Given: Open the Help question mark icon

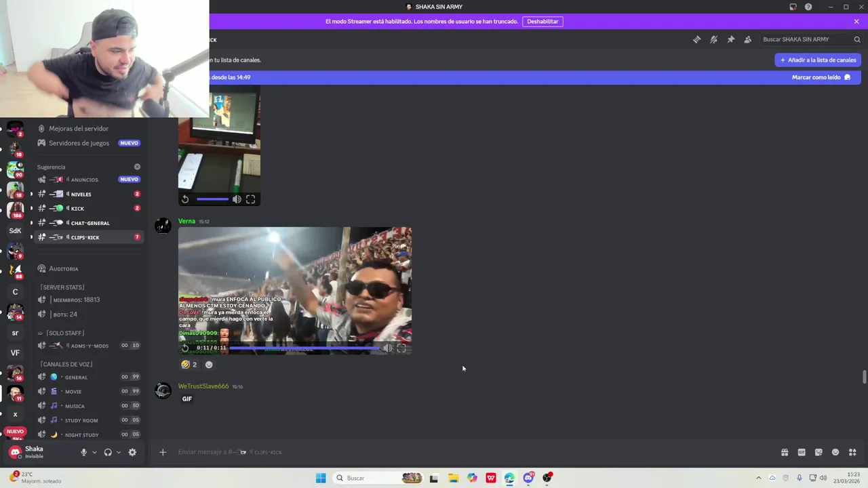Looking at the screenshot, I should pos(808,7).
